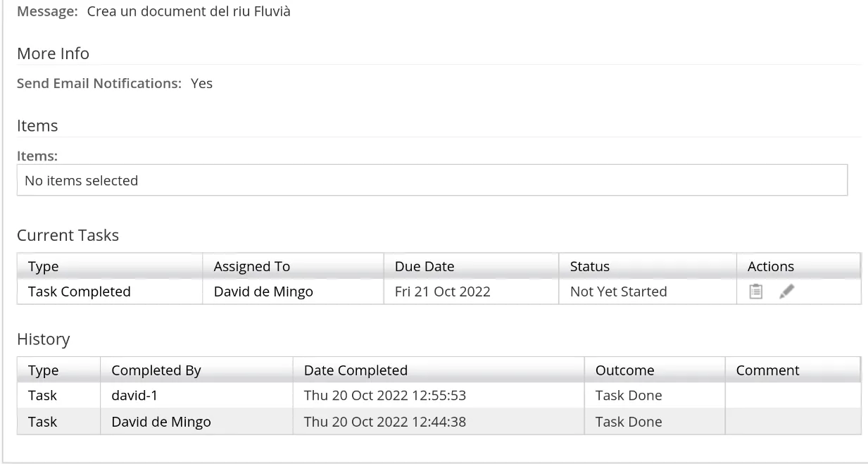This screenshot has width=868, height=464.
Task: Click the Actions column header
Action: click(x=771, y=267)
